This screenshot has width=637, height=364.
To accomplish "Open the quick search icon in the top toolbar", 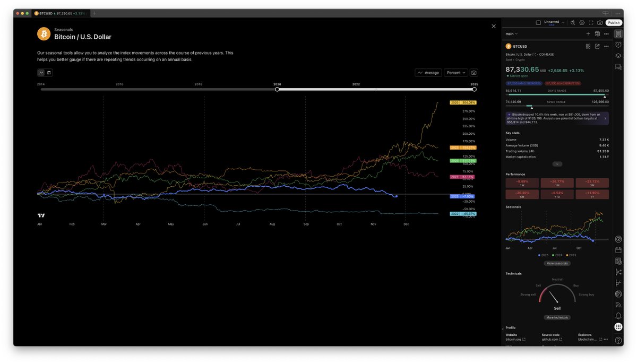I will coord(573,23).
